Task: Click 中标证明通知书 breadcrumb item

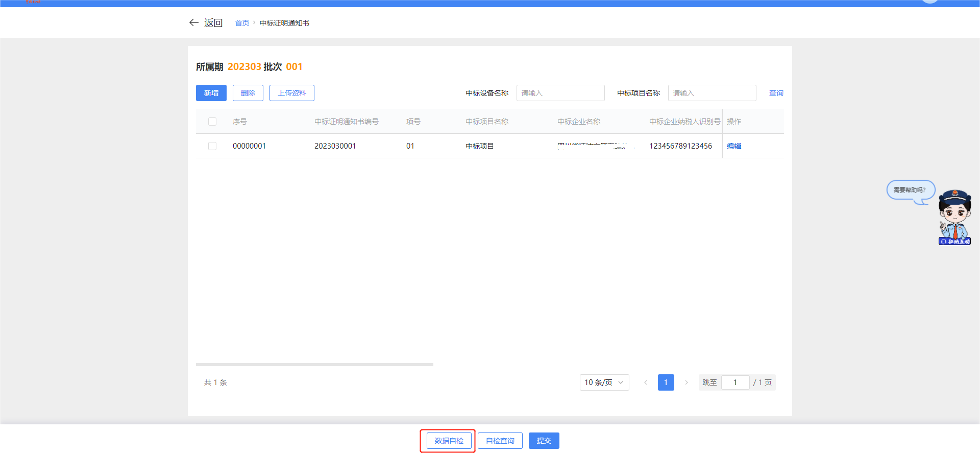Action: click(x=284, y=23)
